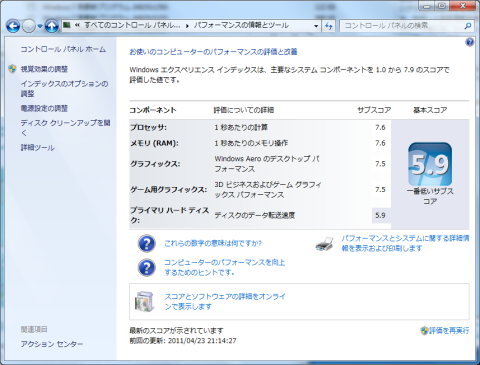Click the software box icon

point(144,301)
